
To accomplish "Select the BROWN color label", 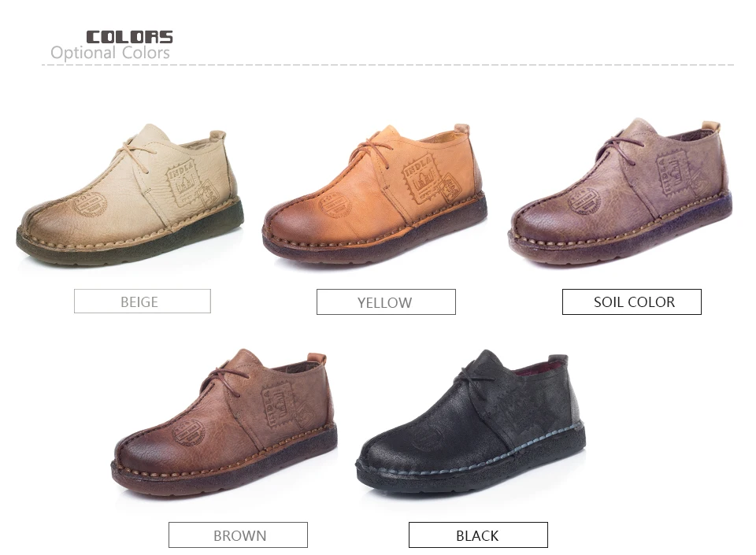I will (238, 535).
